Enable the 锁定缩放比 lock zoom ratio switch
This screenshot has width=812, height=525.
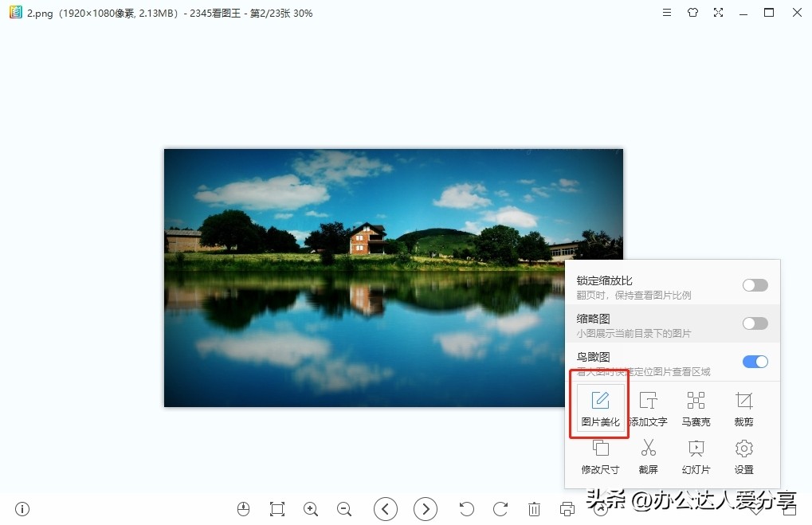754,284
